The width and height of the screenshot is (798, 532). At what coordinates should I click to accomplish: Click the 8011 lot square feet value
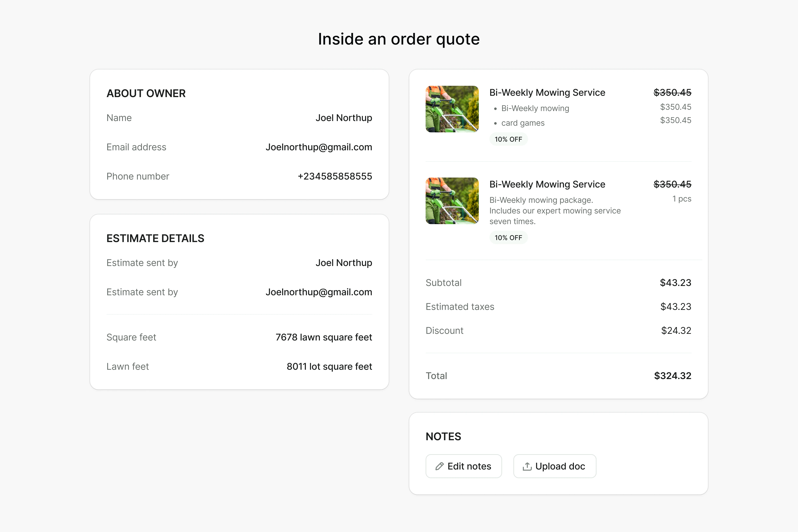click(329, 366)
